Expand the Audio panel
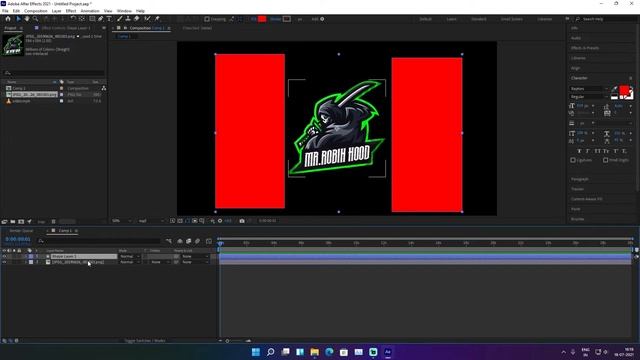Image resolution: width=640 pixels, height=360 pixels. click(576, 38)
